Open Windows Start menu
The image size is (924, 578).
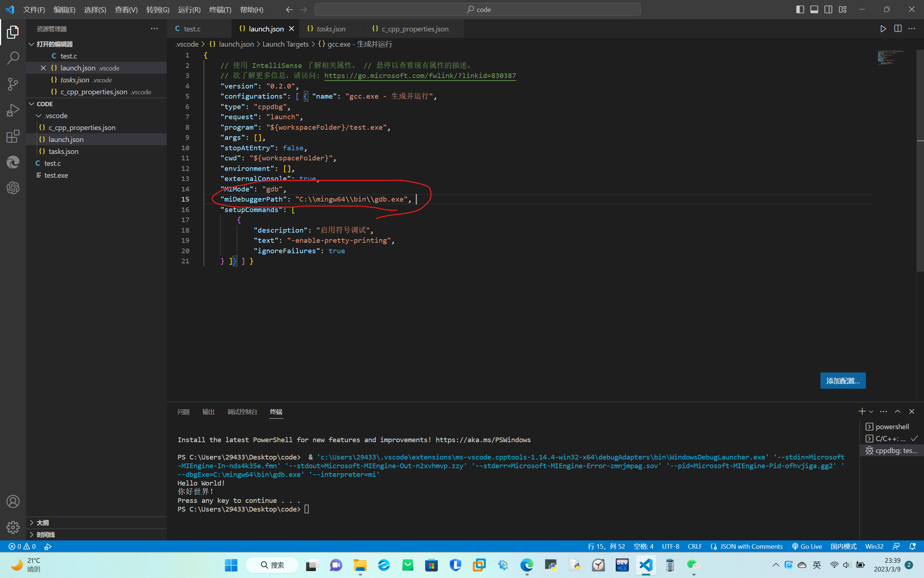click(231, 565)
